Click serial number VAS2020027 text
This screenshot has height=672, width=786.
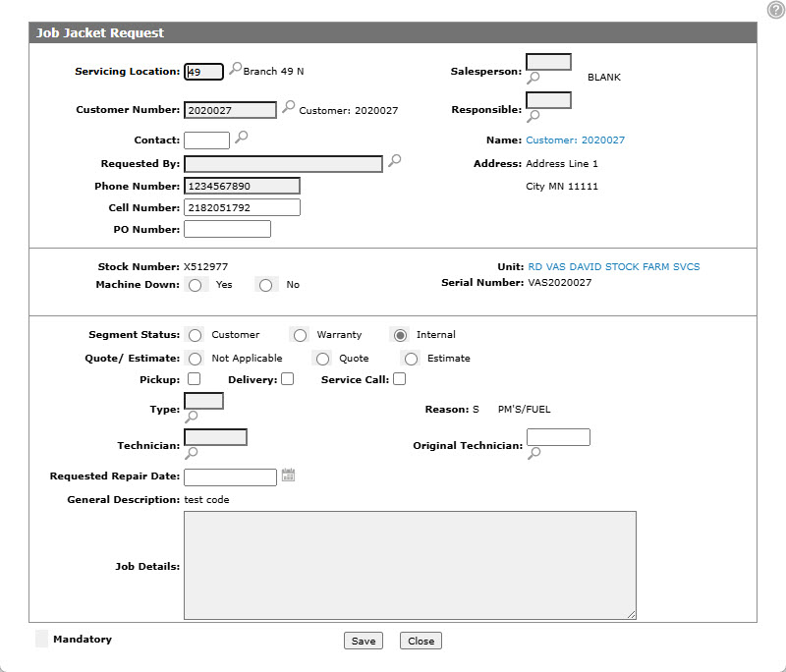pos(560,283)
